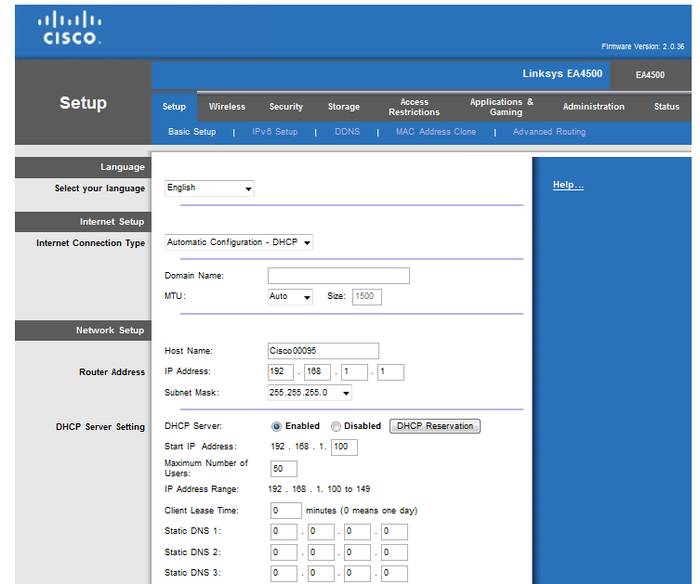The image size is (700, 584).
Task: Click the third Static DNS 3 octet field
Action: (x=357, y=574)
